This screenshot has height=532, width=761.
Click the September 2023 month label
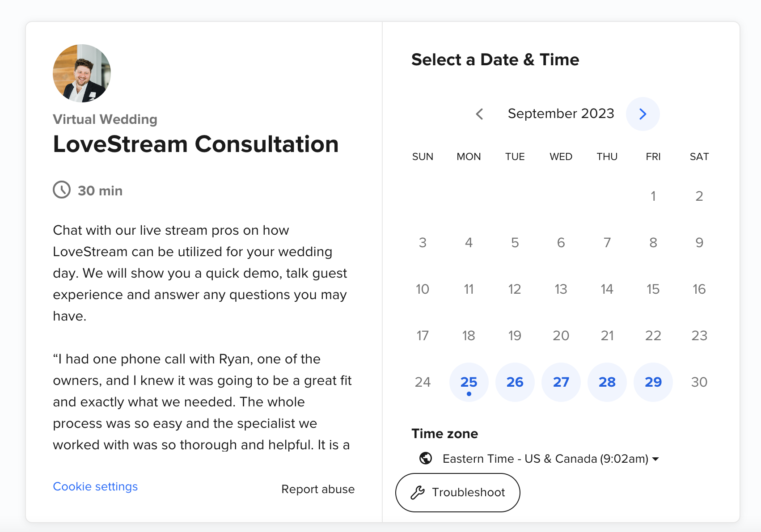point(561,114)
